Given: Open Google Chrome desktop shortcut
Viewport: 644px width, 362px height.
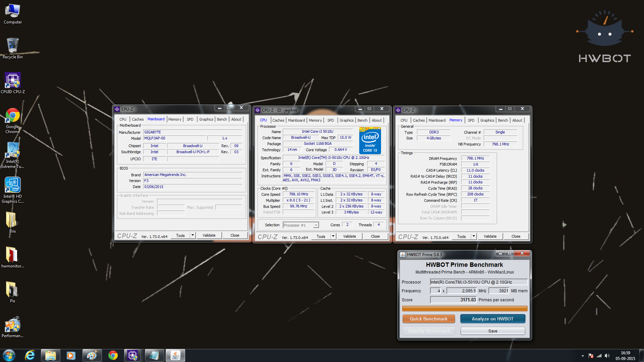Looking at the screenshot, I should 13,121.
